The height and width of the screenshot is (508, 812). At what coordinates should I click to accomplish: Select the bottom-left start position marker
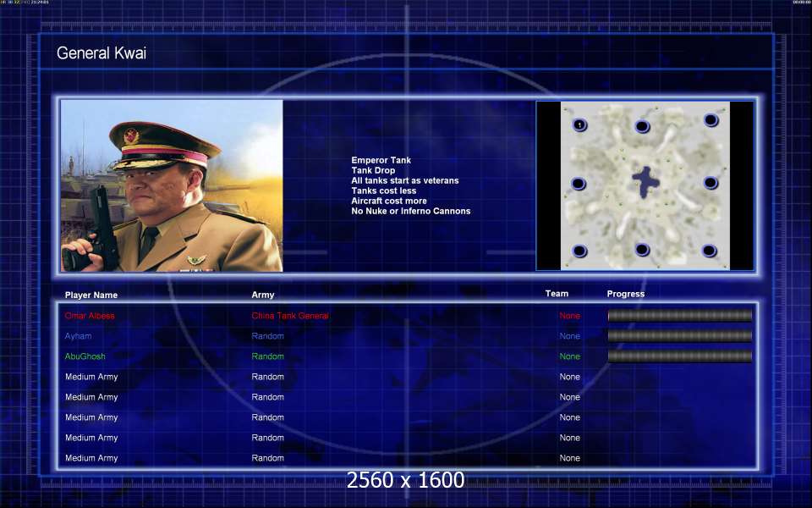tap(579, 251)
